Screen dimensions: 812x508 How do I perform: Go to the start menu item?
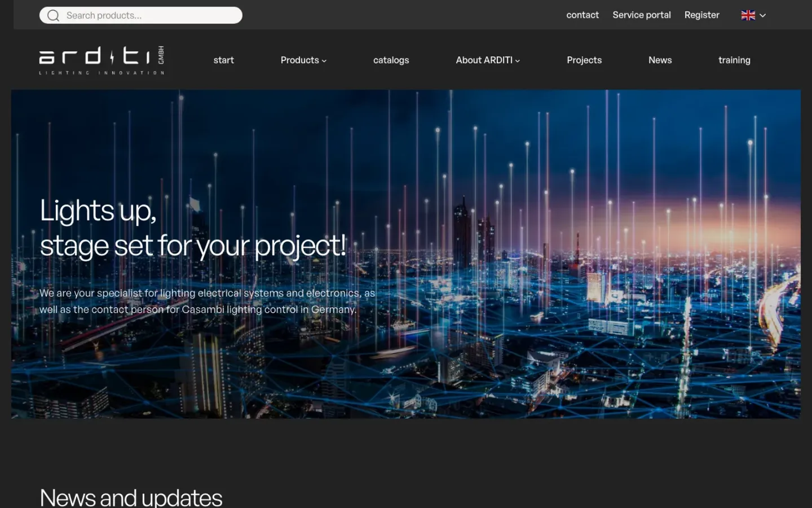223,60
